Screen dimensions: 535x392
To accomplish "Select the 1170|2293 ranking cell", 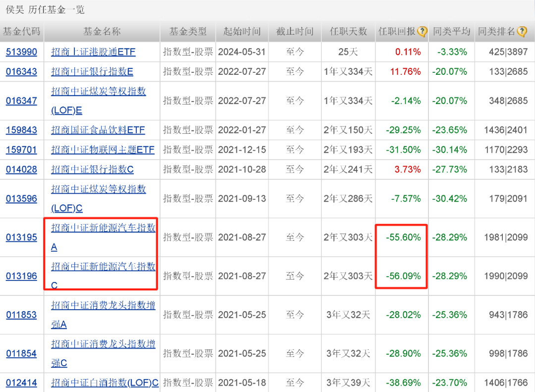I will tap(506, 150).
